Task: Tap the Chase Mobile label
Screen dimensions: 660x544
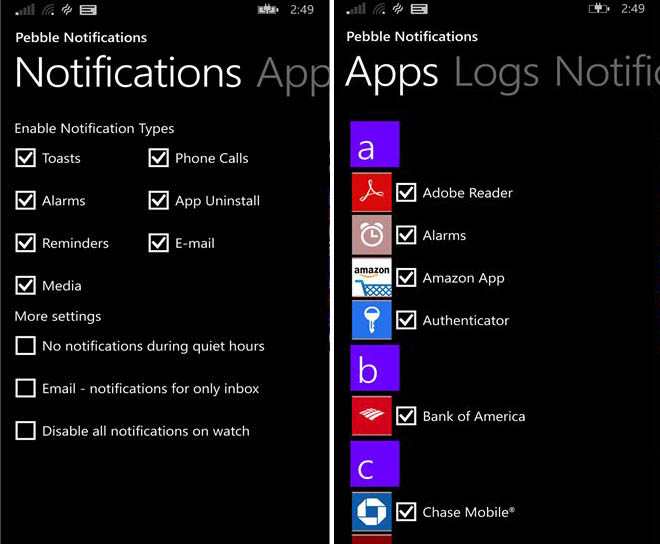Action: (469, 512)
